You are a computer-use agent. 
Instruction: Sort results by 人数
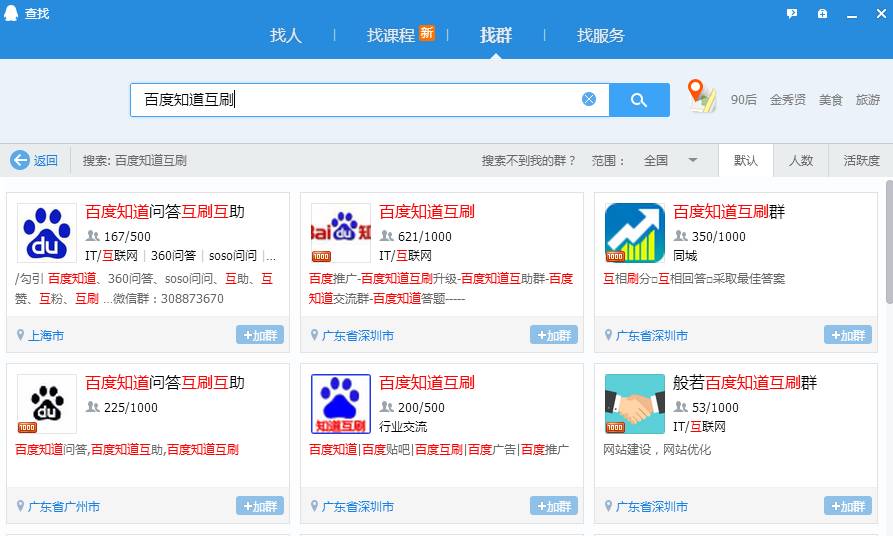click(800, 161)
